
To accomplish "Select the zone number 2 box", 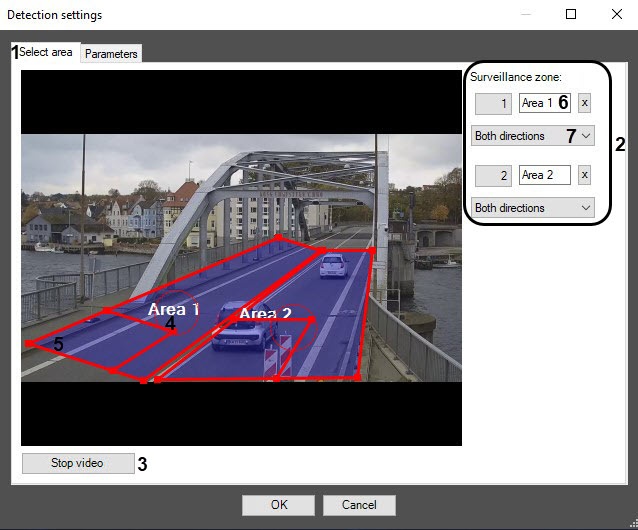I will point(491,175).
